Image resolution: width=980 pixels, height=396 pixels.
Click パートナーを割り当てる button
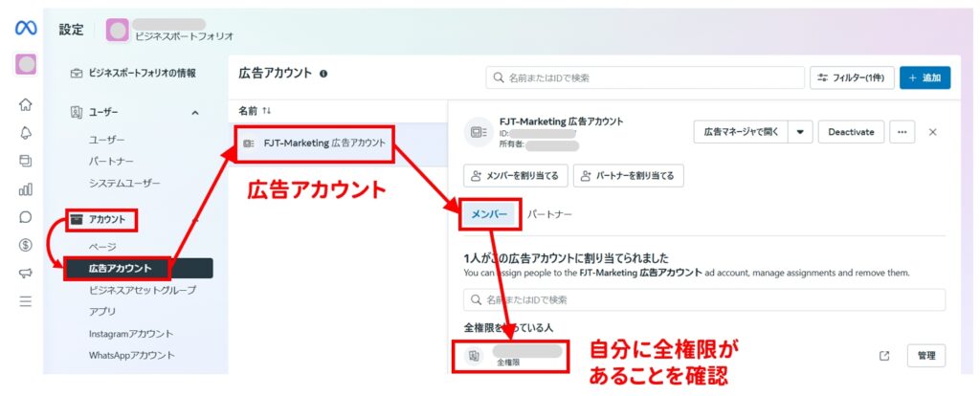(628, 175)
